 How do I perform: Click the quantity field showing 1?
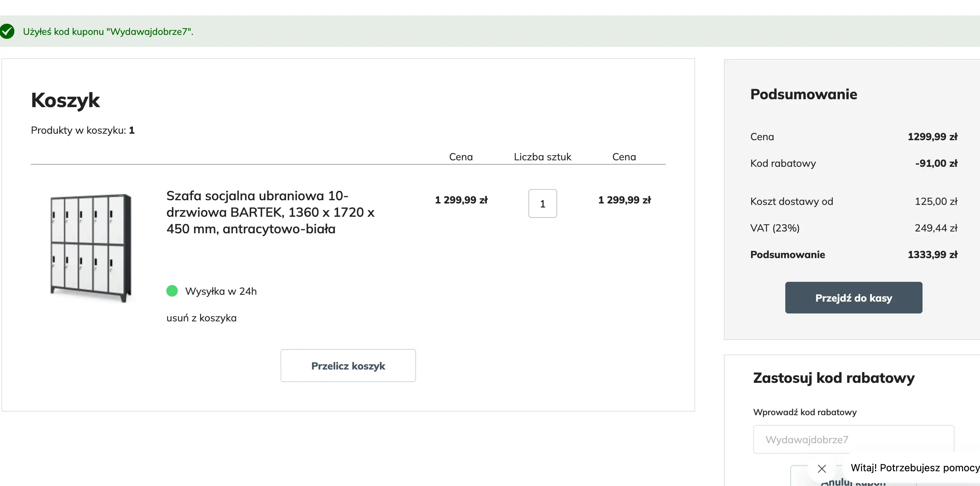pos(542,203)
